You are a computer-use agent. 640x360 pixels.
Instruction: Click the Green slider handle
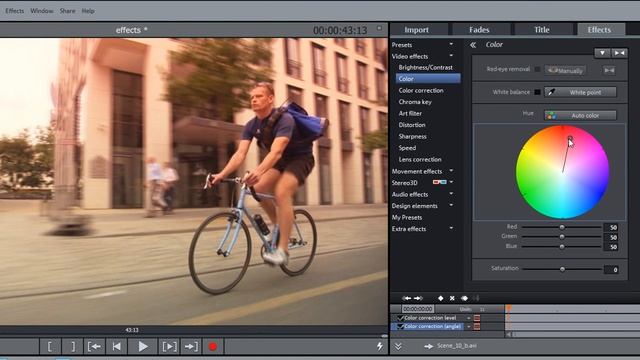tap(562, 237)
